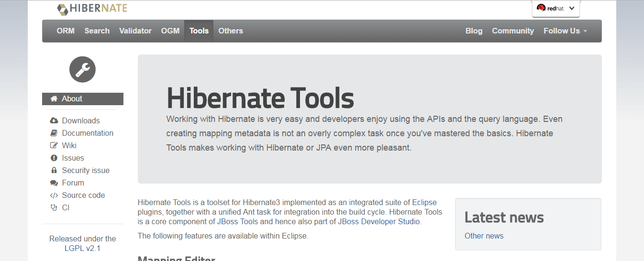Follow the JBoss Tools link
The image size is (644, 261).
click(237, 221)
